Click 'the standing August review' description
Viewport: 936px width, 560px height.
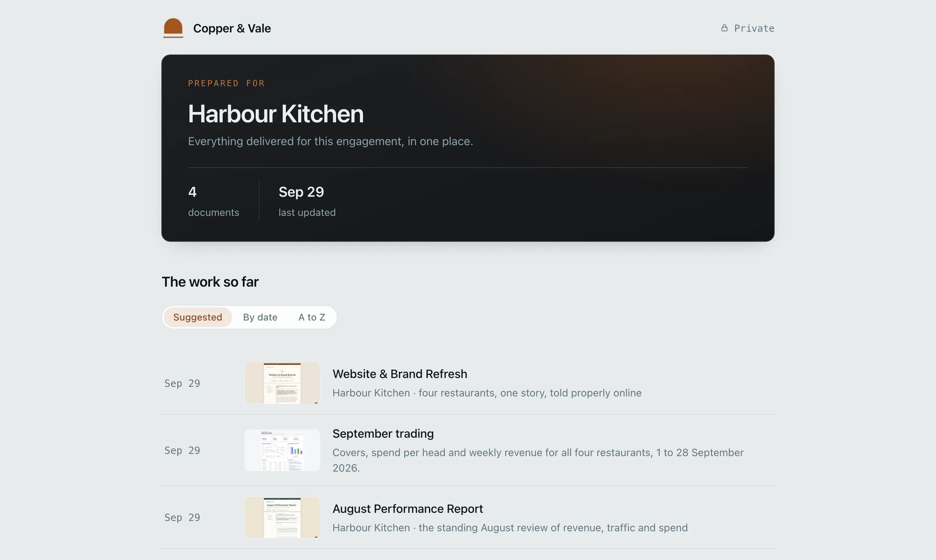510,528
